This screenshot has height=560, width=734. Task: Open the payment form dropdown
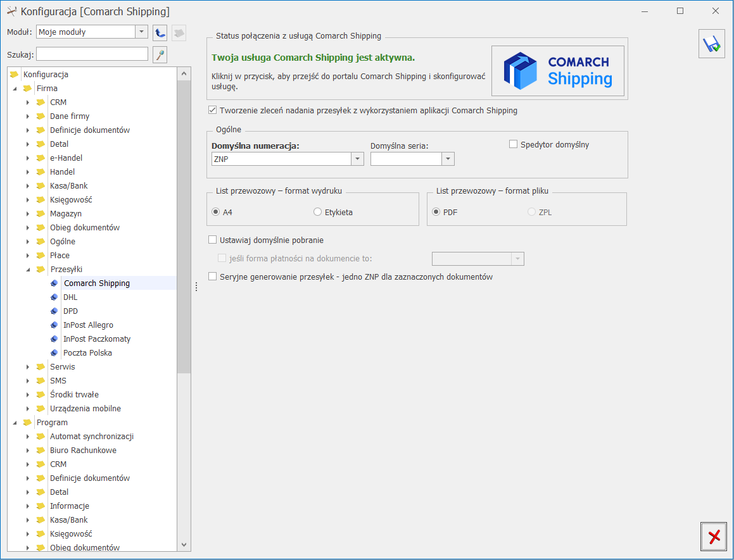tap(518, 259)
